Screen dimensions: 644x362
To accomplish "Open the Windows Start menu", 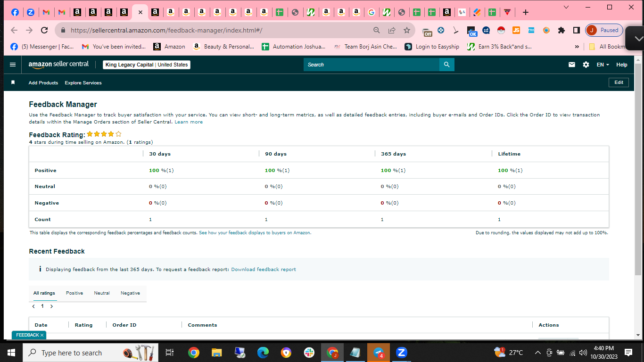I will pyautogui.click(x=11, y=353).
